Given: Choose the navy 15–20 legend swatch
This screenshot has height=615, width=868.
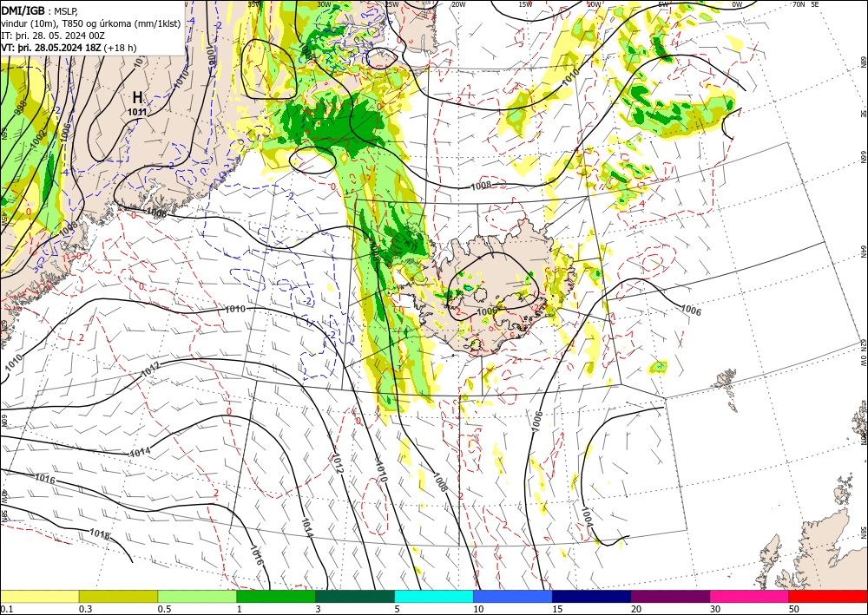Looking at the screenshot, I should (592, 596).
